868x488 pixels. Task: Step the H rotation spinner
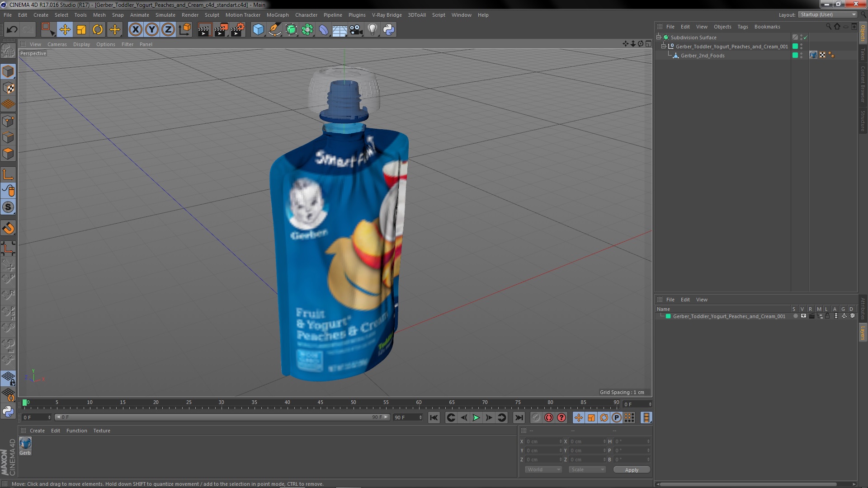(x=648, y=442)
